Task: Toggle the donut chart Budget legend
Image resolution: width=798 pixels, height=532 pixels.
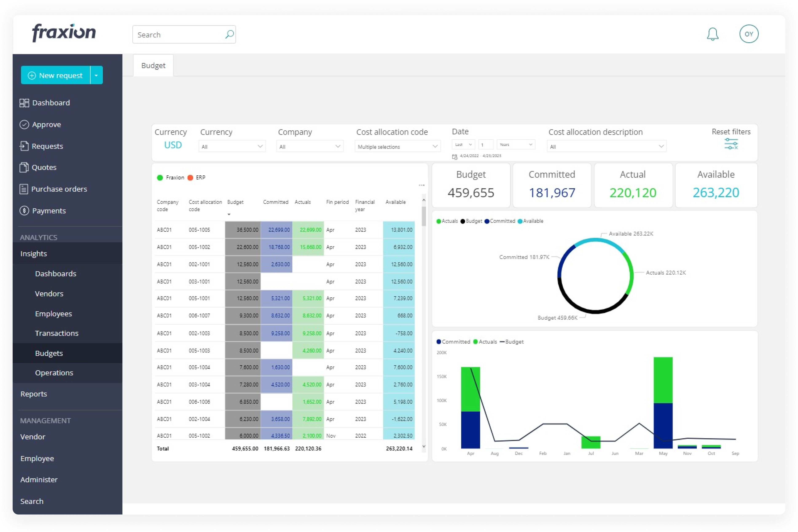Action: (471, 221)
